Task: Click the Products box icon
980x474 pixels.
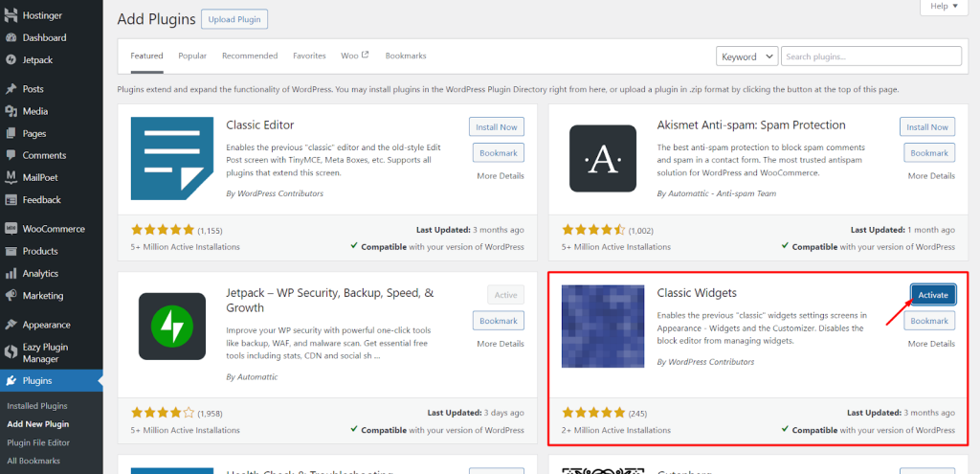Action: [11, 252]
